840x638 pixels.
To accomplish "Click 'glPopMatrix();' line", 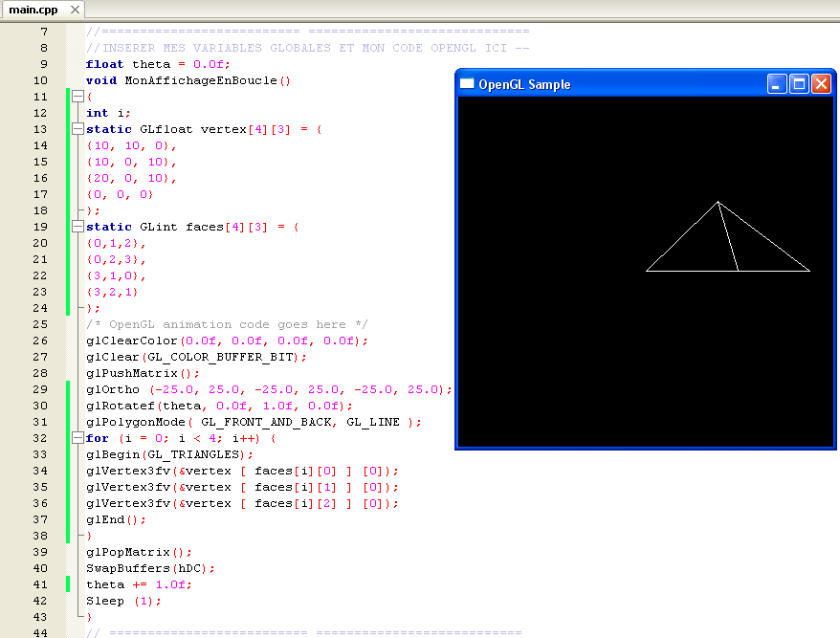I will pyautogui.click(x=139, y=552).
